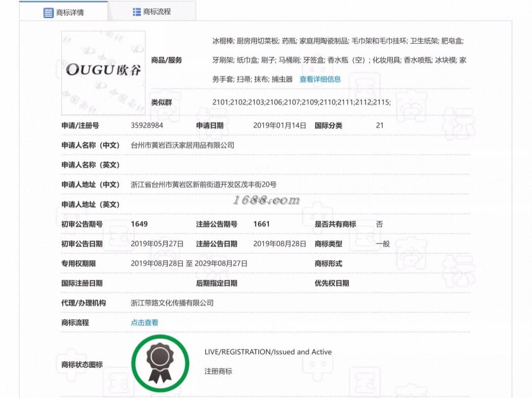Click the 申请/注册号 field label
This screenshot has width=532, height=398.
point(80,126)
